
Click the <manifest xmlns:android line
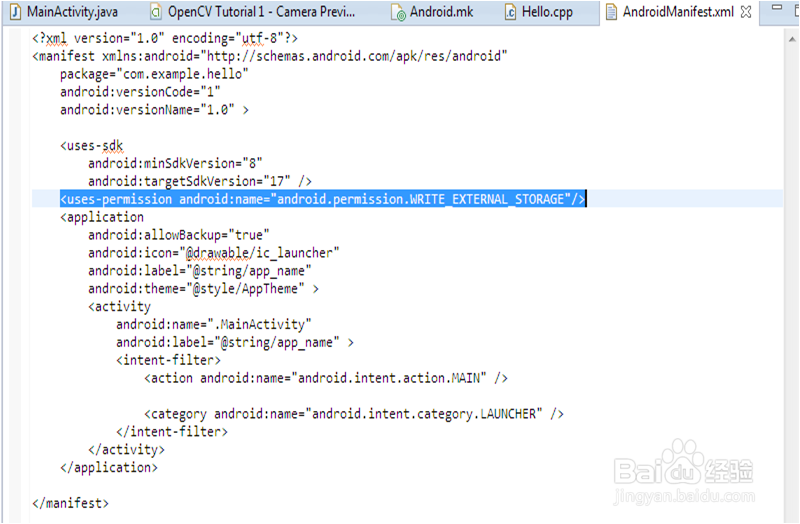[269, 56]
